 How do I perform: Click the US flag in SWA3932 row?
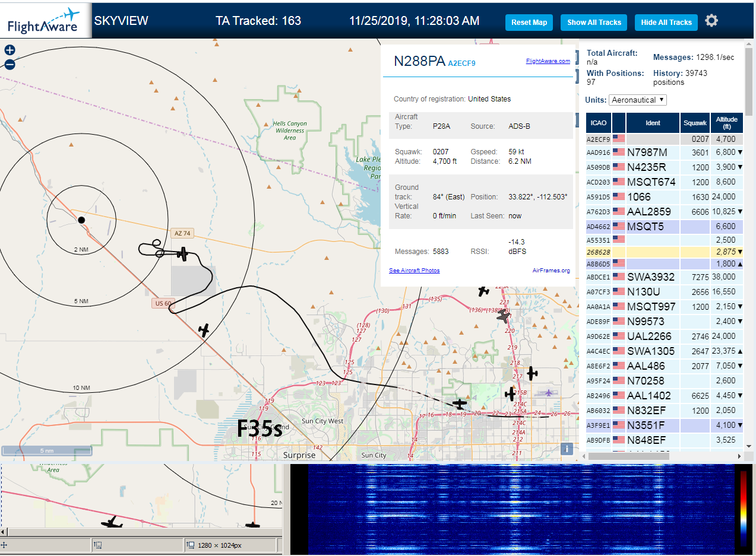click(x=619, y=277)
